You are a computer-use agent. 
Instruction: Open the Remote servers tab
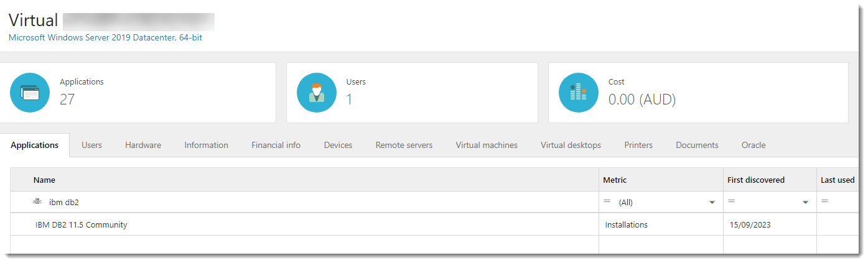tap(404, 145)
